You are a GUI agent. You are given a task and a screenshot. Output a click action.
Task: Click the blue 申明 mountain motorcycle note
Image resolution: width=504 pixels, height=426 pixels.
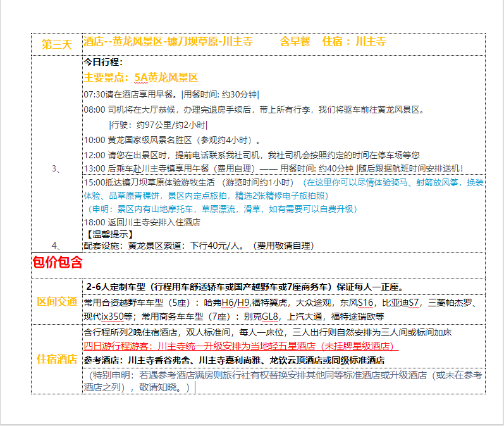point(220,208)
